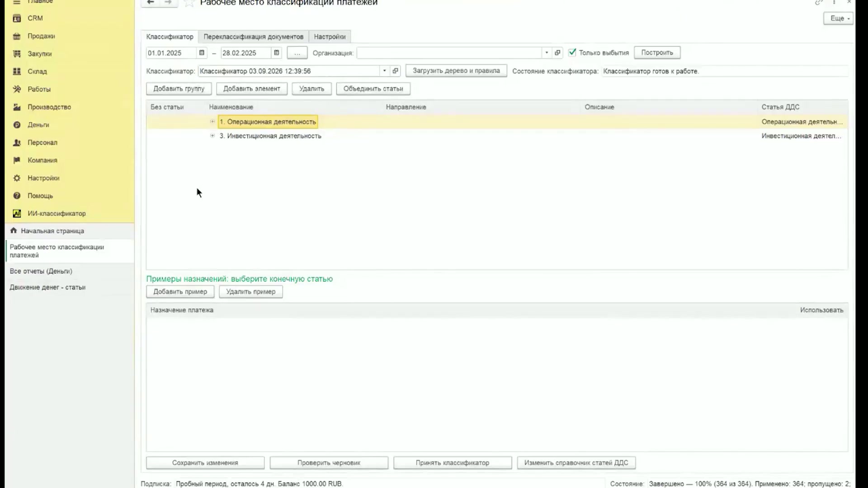Screen dimensions: 868x488
Task: Switch to the Настройки tab
Action: tap(330, 37)
